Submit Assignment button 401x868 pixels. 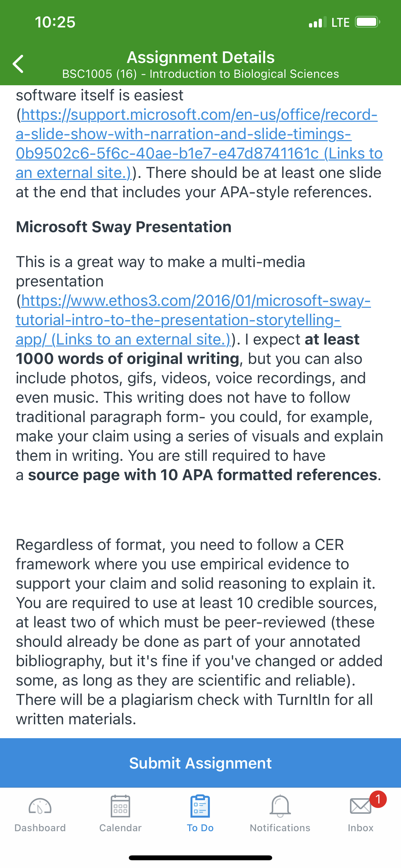pos(200,763)
